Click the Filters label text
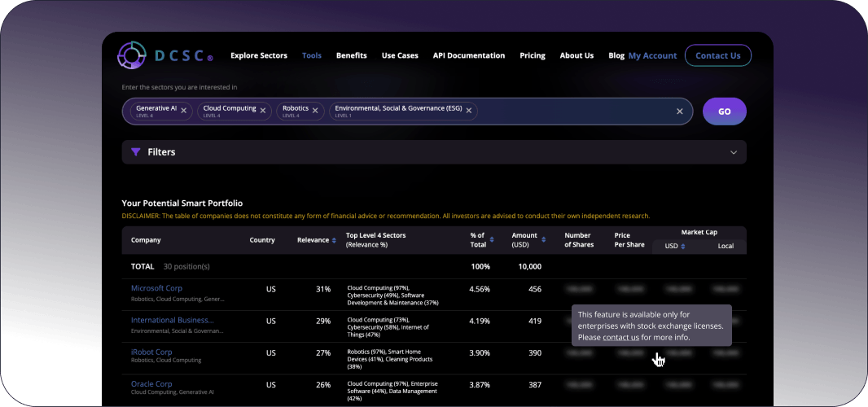 pyautogui.click(x=162, y=151)
